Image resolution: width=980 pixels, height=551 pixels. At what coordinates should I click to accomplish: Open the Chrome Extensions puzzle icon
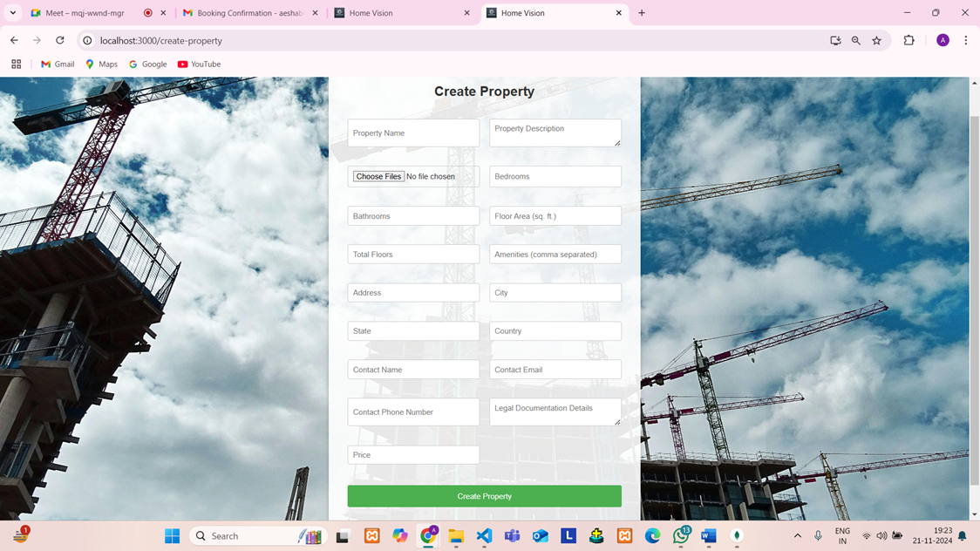pyautogui.click(x=909, y=40)
